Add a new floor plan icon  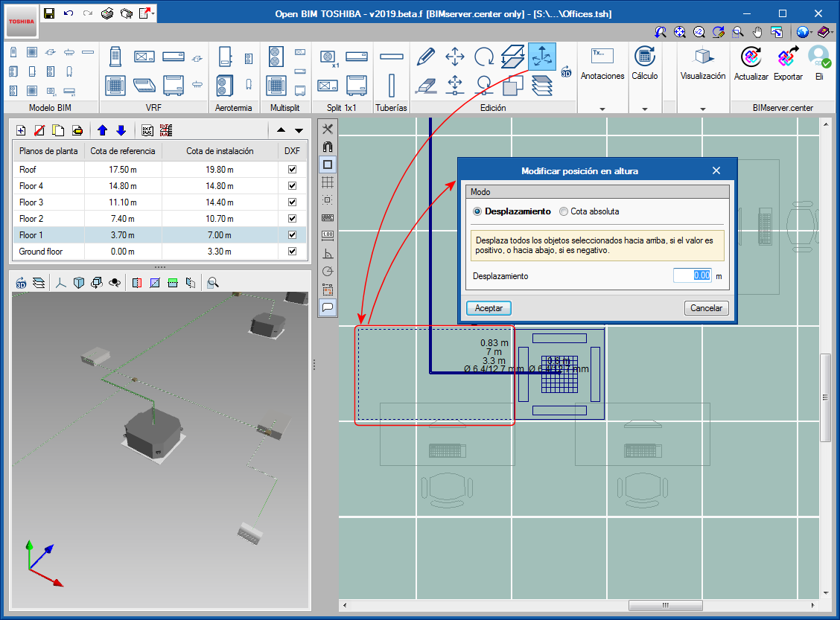21,130
